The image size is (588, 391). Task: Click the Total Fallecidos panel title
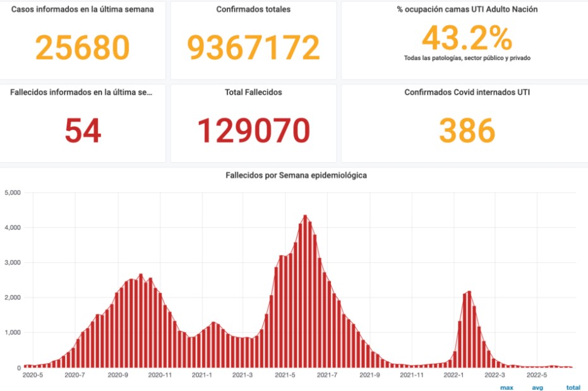point(253,92)
